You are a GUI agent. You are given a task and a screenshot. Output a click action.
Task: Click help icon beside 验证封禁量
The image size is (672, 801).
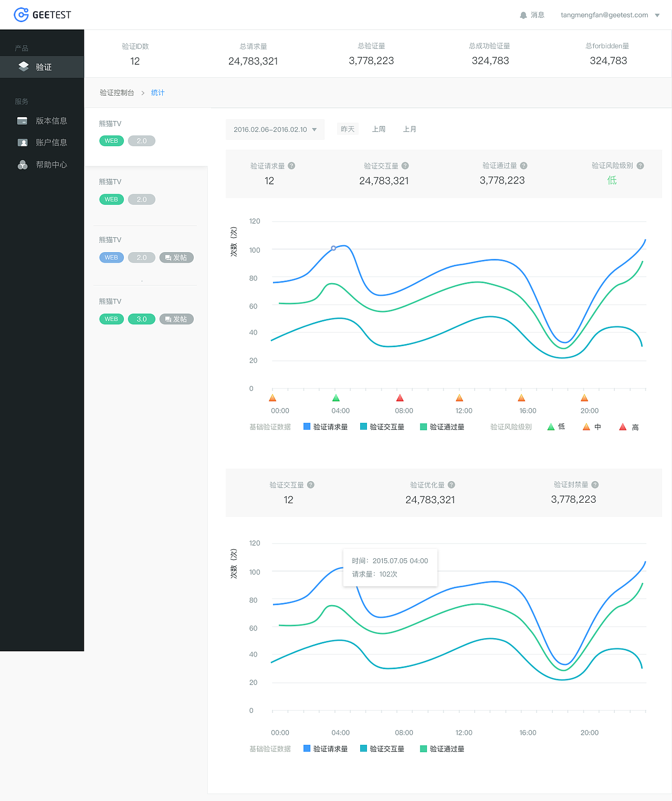click(x=595, y=485)
